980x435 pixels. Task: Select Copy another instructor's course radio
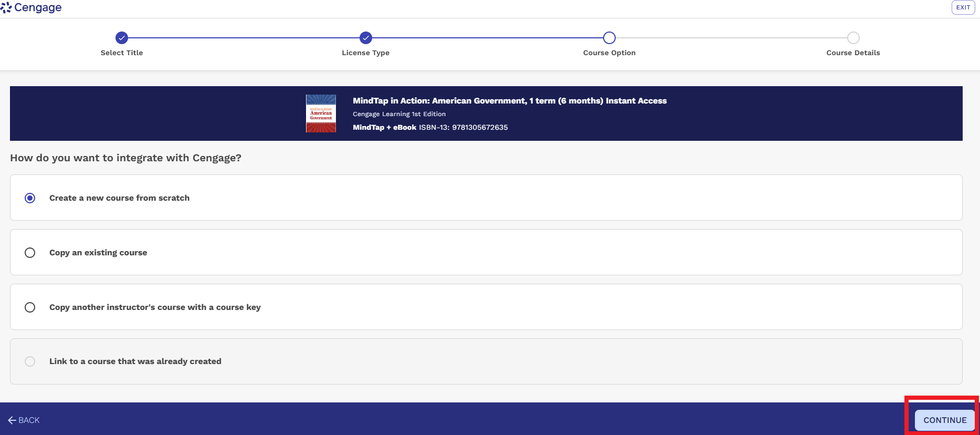coord(30,307)
